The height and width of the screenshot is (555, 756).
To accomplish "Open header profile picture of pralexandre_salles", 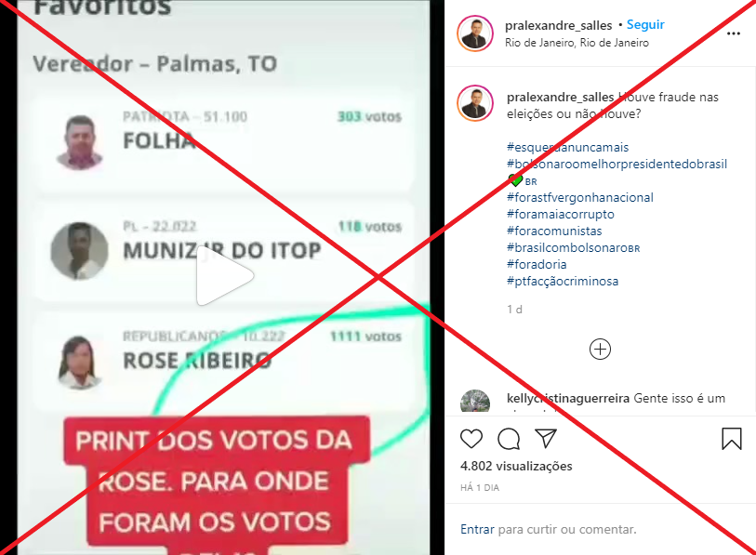I will click(x=475, y=33).
